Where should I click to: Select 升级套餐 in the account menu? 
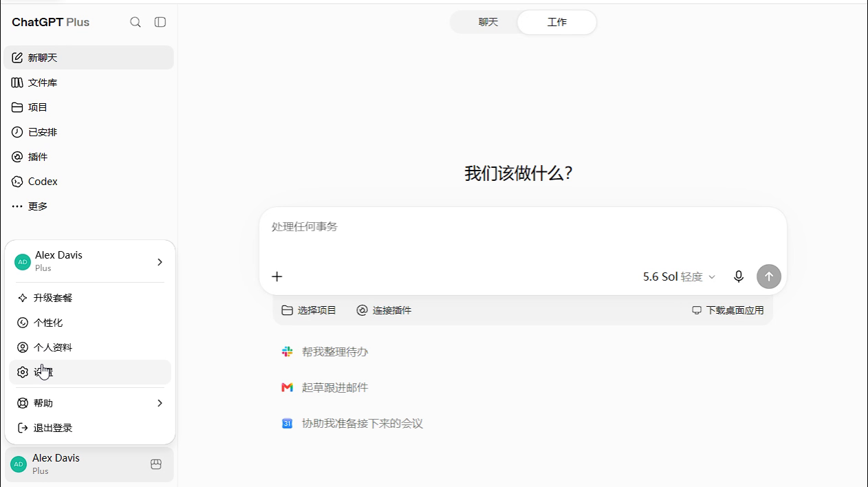coord(90,298)
